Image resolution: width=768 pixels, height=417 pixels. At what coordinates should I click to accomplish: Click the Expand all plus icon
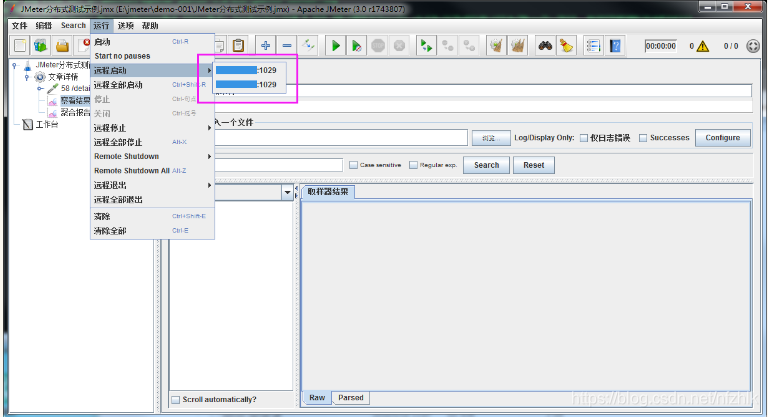[x=265, y=46]
